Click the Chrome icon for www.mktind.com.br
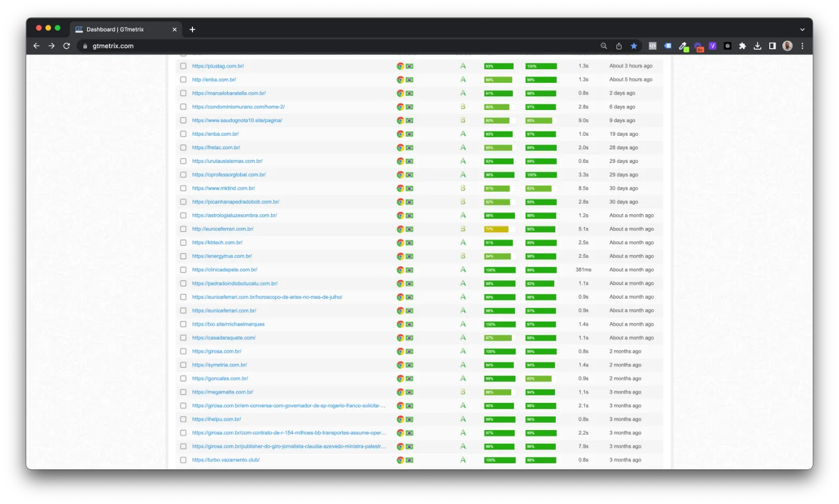This screenshot has width=839, height=504. [400, 189]
